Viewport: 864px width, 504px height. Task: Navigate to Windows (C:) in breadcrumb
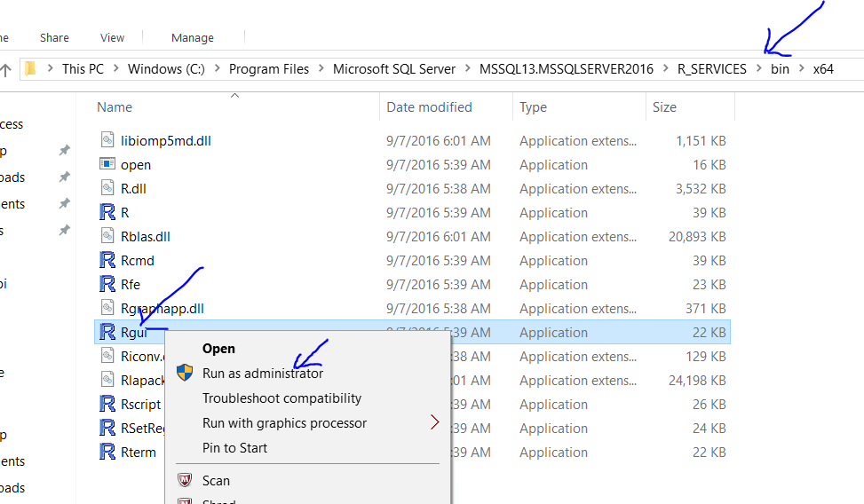pyautogui.click(x=166, y=69)
